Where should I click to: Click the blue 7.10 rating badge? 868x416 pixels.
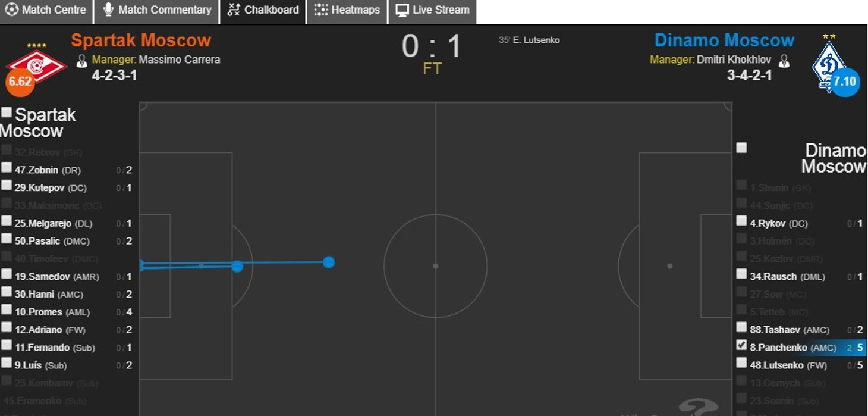(845, 82)
